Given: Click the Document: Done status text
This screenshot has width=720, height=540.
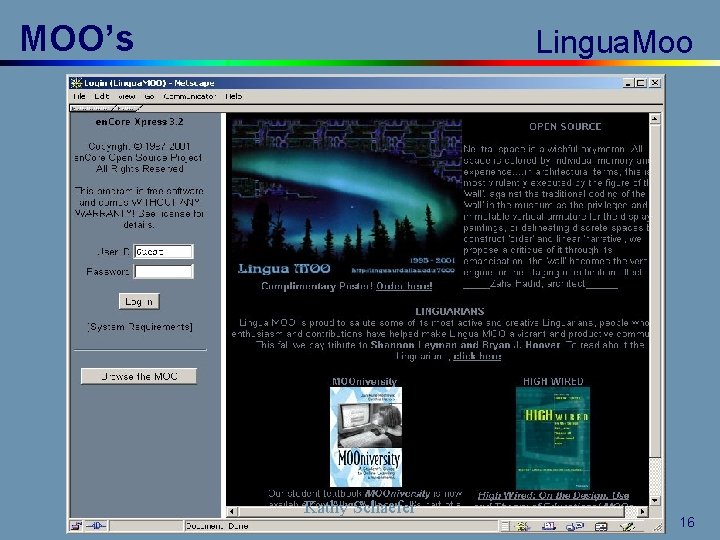Looking at the screenshot, I should pos(217,526).
